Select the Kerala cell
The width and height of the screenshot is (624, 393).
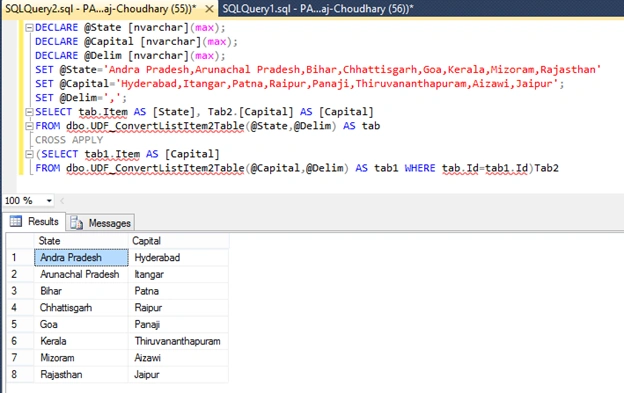pos(81,341)
